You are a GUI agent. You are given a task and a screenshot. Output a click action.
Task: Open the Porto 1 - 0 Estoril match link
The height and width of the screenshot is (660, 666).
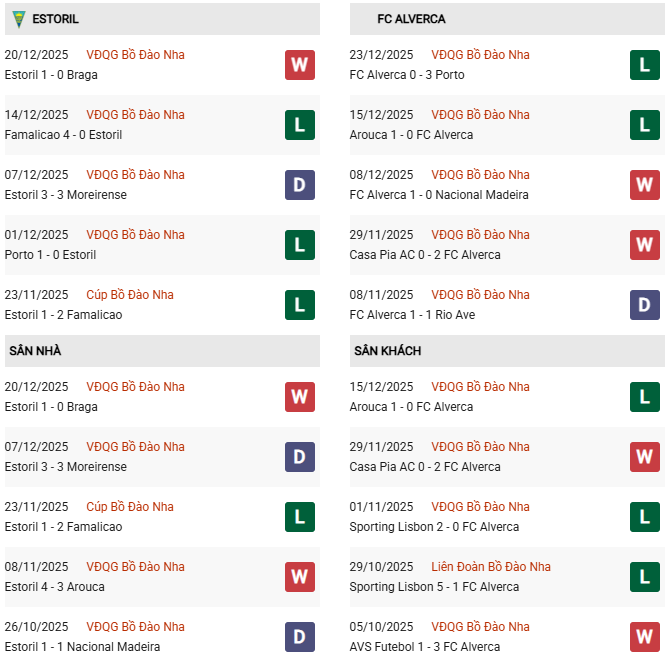(50, 255)
